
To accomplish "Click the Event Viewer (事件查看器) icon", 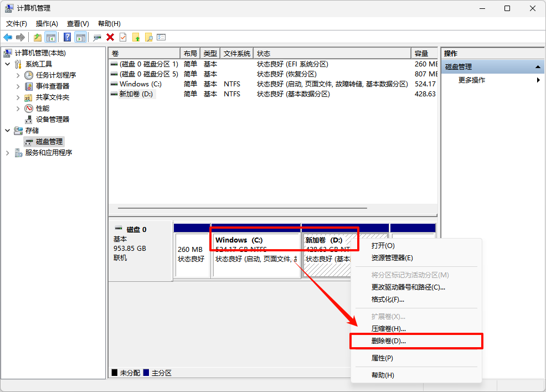I will (29, 86).
